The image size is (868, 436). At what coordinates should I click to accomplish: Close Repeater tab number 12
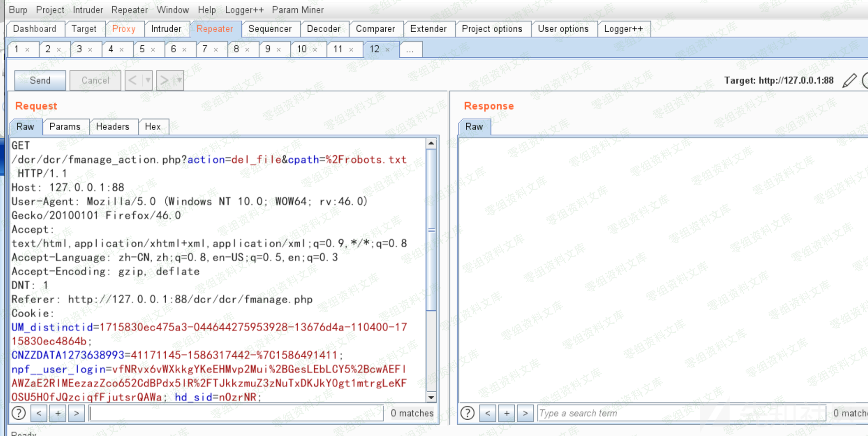[387, 49]
